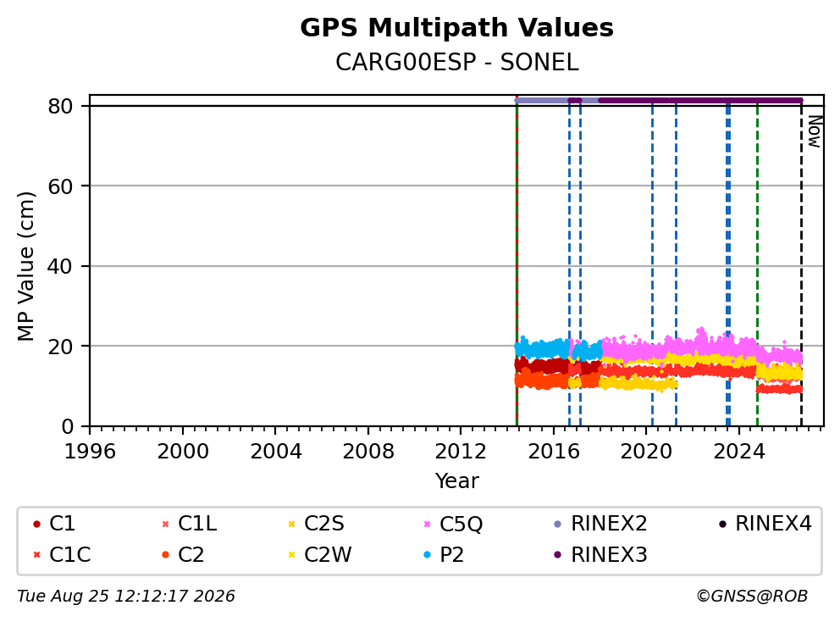The image size is (840, 622).
Task: Select the C1L legend label
Action: point(197,524)
